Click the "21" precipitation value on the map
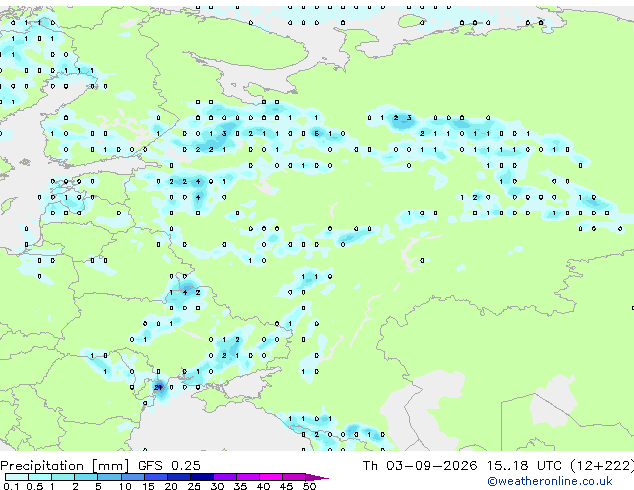Screen dimensions: 634x490 158,387
